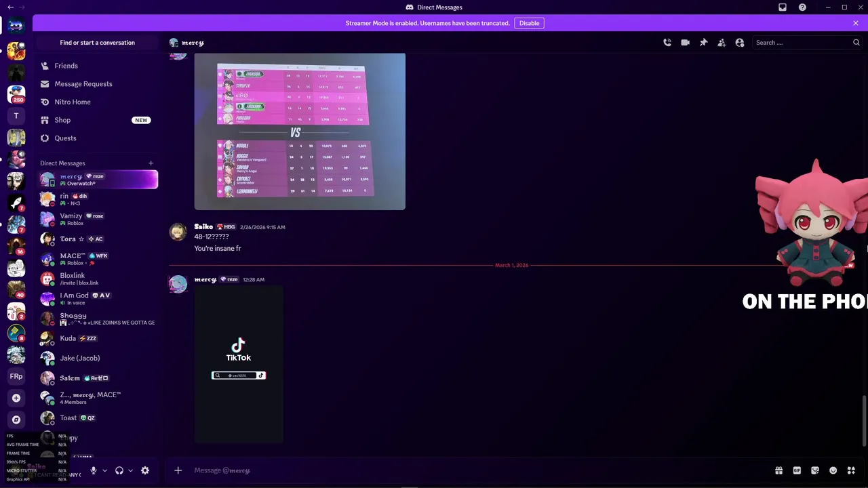Open User Settings gear
This screenshot has height=488, width=868.
[x=145, y=470]
